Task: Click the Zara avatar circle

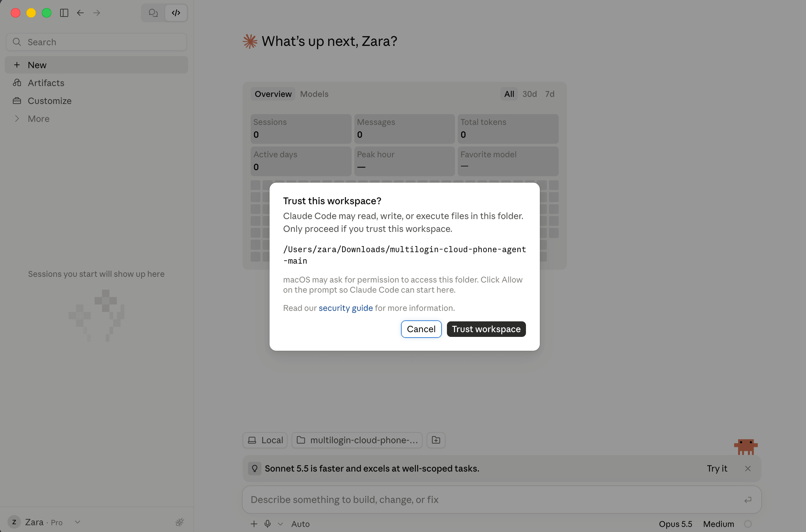Action: 14,522
